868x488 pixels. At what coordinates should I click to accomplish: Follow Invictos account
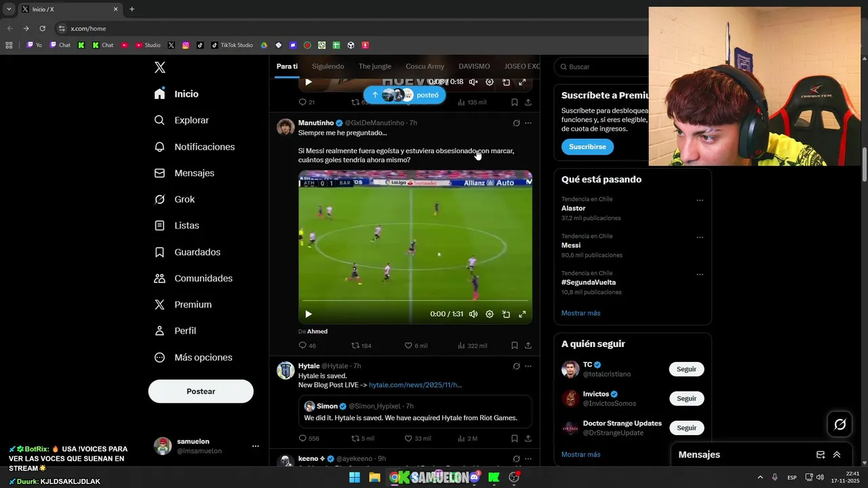coord(686,399)
